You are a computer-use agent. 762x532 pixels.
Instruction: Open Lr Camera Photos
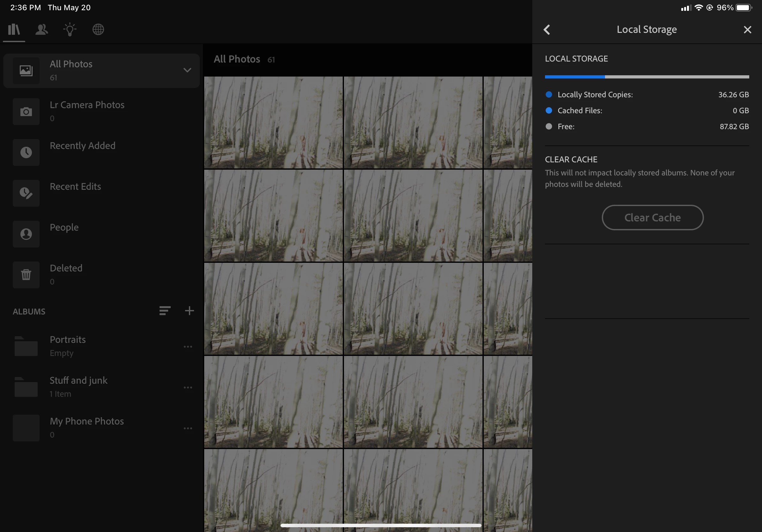[x=87, y=111]
